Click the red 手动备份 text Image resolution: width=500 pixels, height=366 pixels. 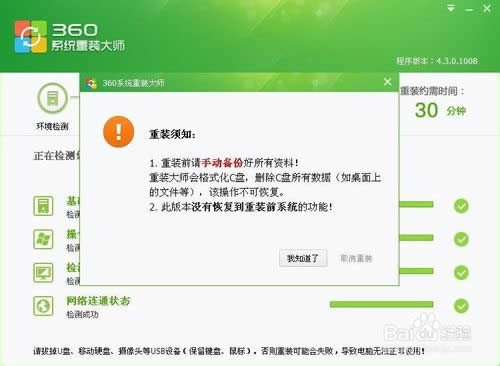(x=222, y=163)
